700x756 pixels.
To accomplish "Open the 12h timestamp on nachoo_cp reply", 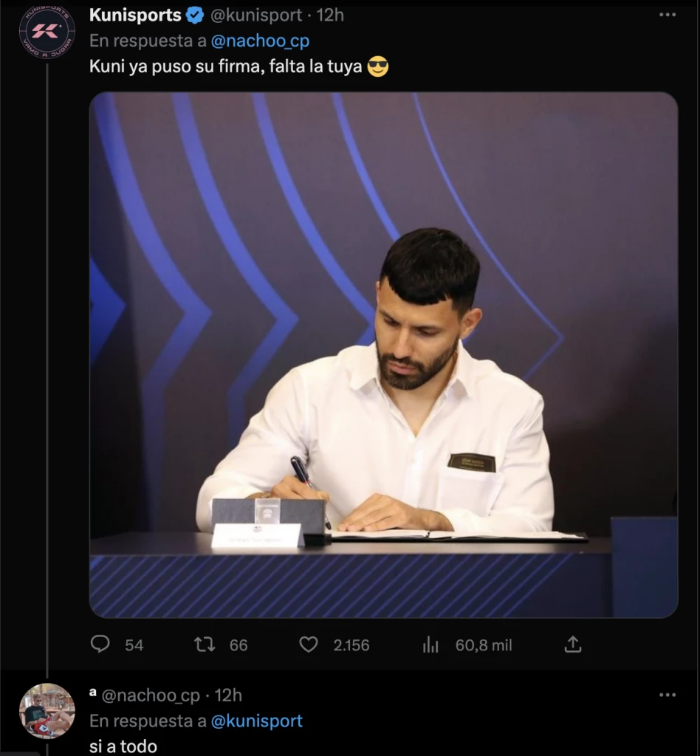I will pos(228,695).
